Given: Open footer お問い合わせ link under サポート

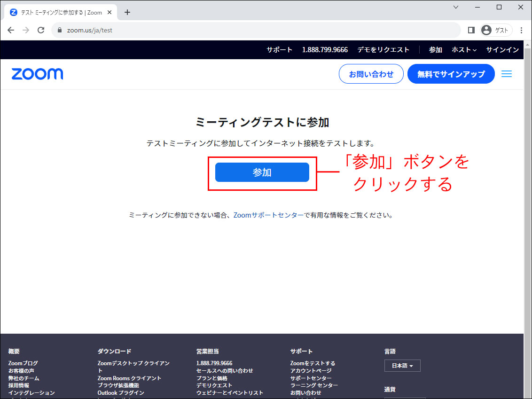Looking at the screenshot, I should coord(305,393).
